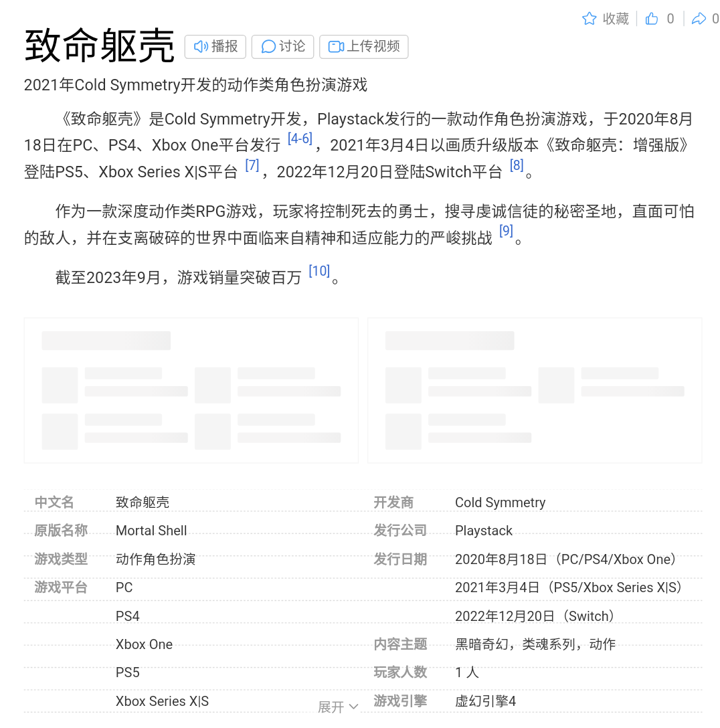Image resolution: width=720 pixels, height=728 pixels.
Task: Open the 讨论 discussion button
Action: 282,46
